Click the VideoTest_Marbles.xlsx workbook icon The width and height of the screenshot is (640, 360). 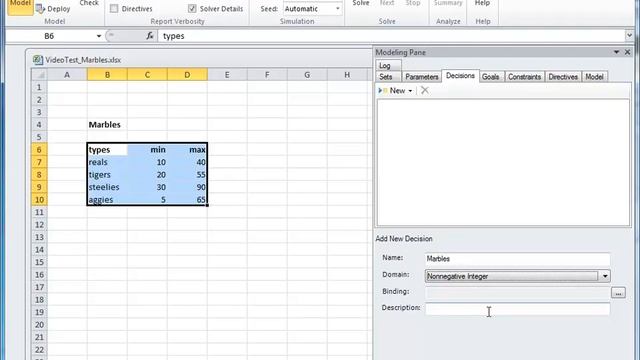tap(38, 60)
